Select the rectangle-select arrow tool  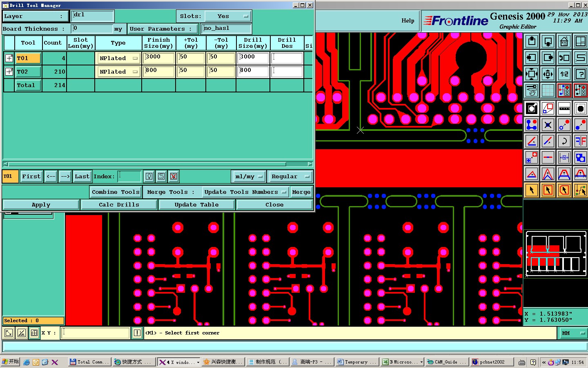click(548, 190)
